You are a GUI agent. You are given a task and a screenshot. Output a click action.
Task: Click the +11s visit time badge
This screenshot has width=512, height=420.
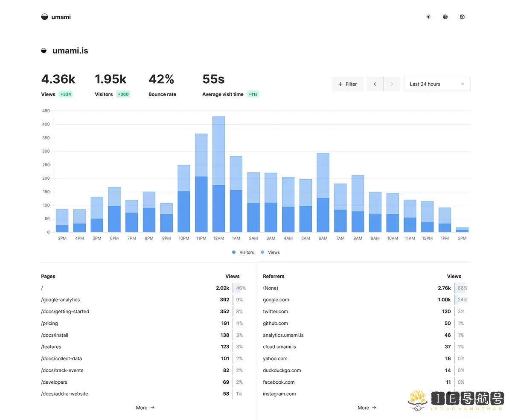(253, 94)
